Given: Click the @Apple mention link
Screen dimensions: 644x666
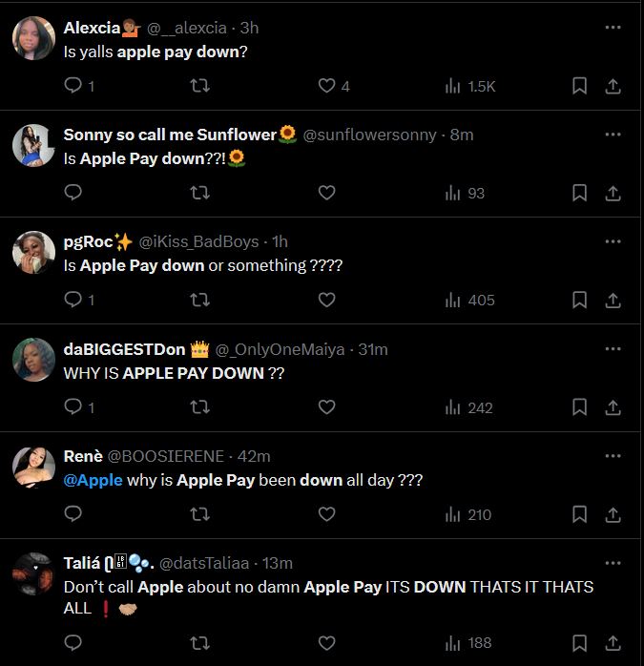Looking at the screenshot, I should (x=93, y=480).
